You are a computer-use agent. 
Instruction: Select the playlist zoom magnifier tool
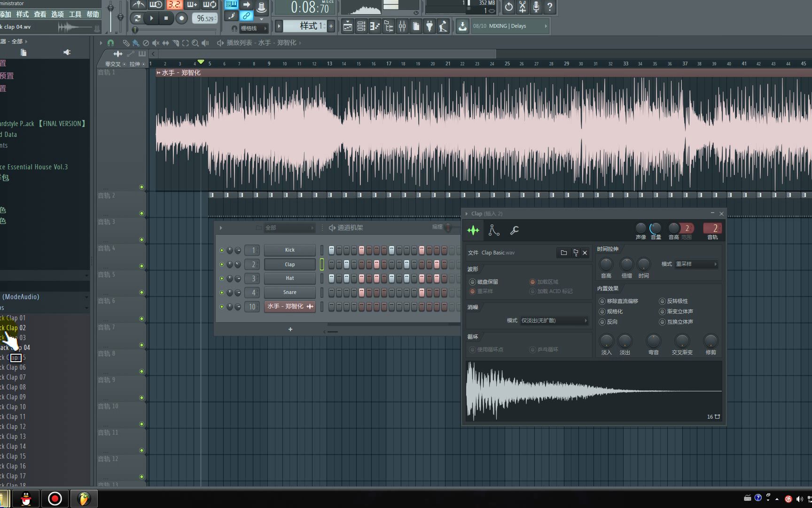click(195, 43)
